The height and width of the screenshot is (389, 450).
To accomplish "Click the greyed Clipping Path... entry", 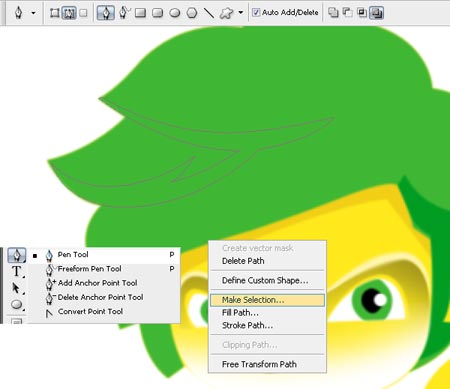I will [x=267, y=345].
